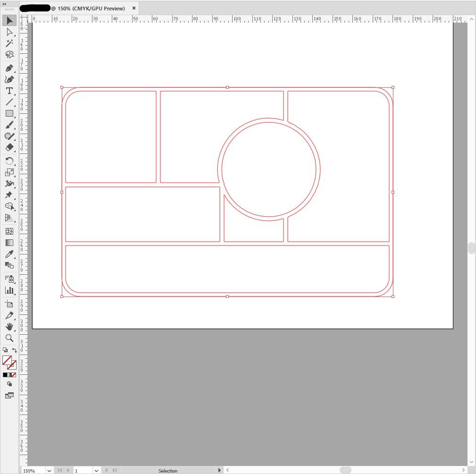Viewport: 476px width, 474px height.
Task: Swap fill and stroke colors
Action: pos(14,350)
